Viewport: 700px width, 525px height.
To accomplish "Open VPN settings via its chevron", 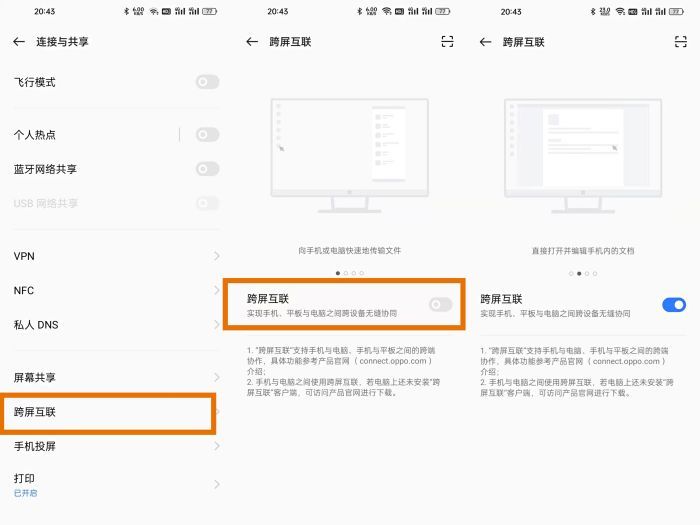I will tap(216, 256).
